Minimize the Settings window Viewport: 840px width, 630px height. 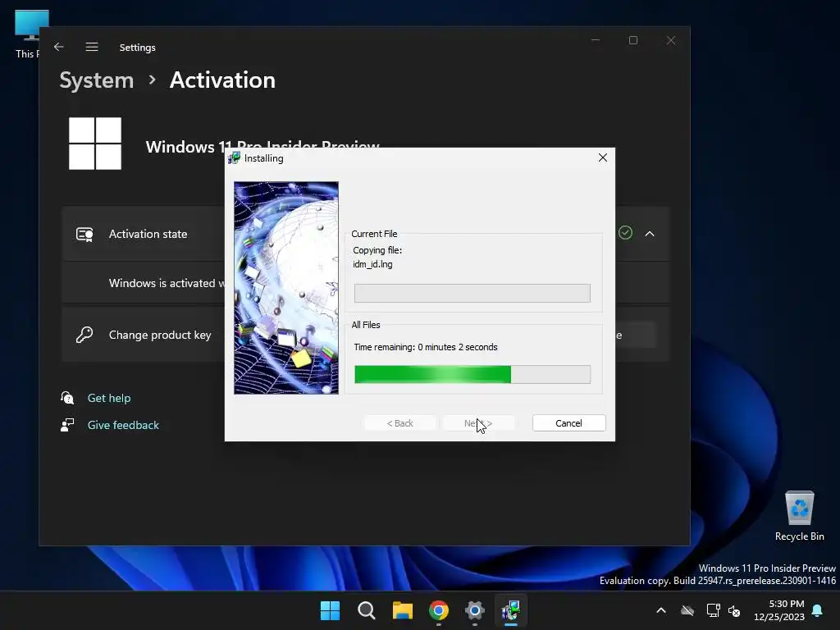click(596, 40)
